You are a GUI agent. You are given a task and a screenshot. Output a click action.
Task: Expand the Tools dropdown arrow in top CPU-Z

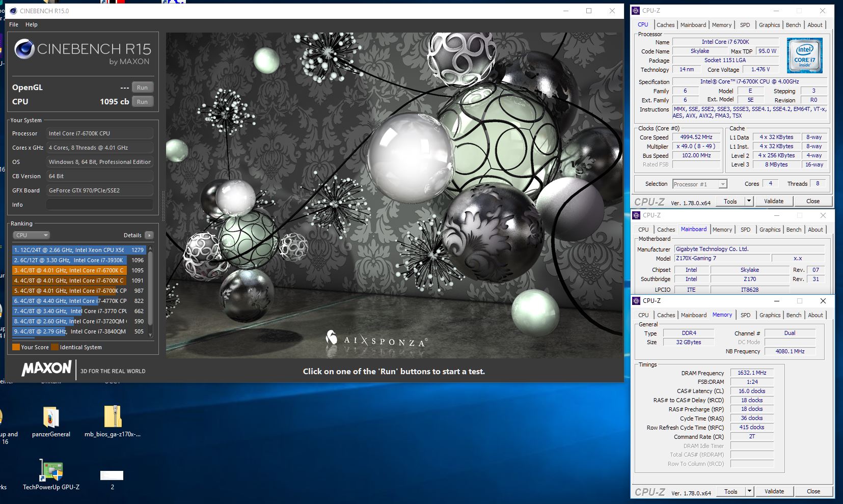point(749,201)
